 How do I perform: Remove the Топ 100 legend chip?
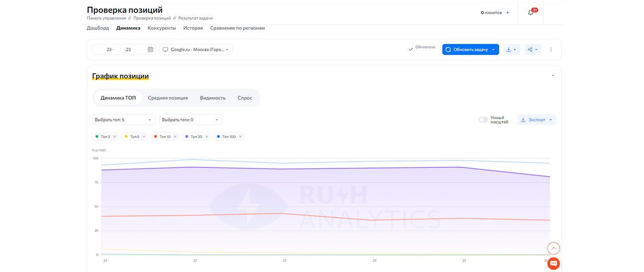(240, 136)
